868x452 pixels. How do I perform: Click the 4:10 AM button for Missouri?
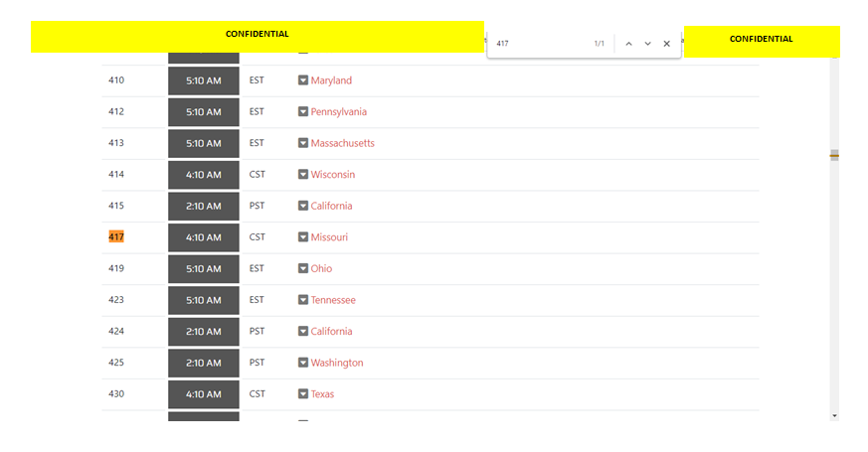click(x=204, y=237)
